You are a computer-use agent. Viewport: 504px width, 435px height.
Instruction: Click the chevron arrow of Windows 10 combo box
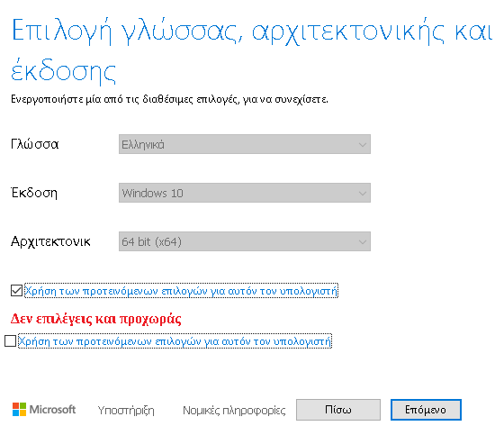point(363,194)
